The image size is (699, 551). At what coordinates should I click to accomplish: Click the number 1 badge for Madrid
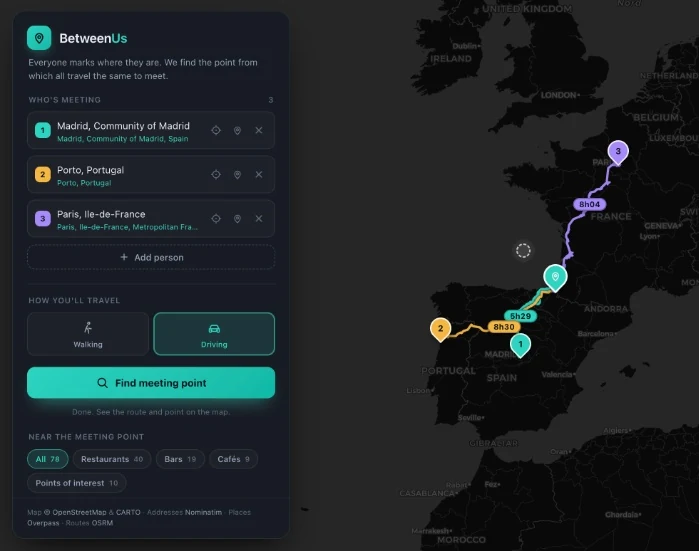43,130
